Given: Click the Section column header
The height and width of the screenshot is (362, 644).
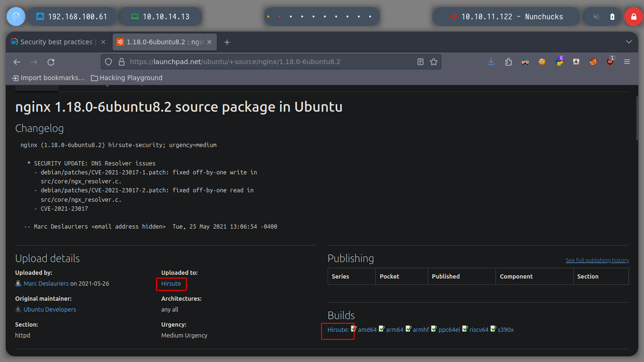Looking at the screenshot, I should pyautogui.click(x=601, y=277).
